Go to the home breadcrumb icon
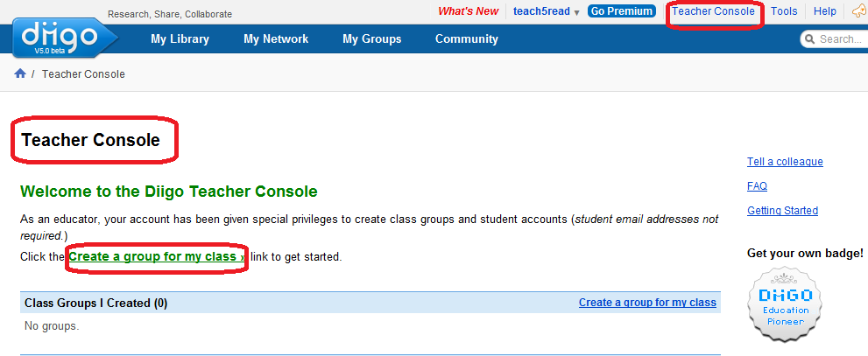Viewport: 868px width, 356px height. pyautogui.click(x=20, y=73)
